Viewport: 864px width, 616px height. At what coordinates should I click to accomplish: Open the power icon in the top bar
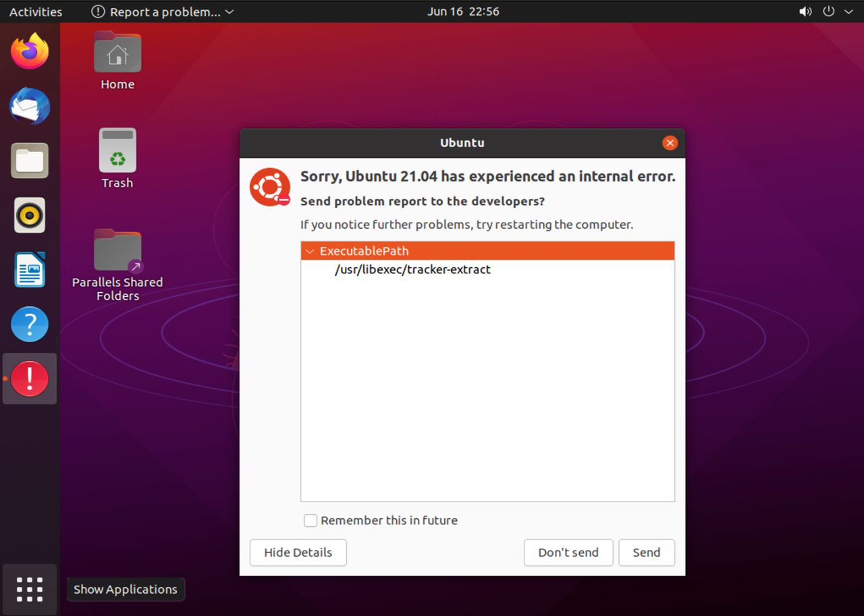[x=829, y=11]
